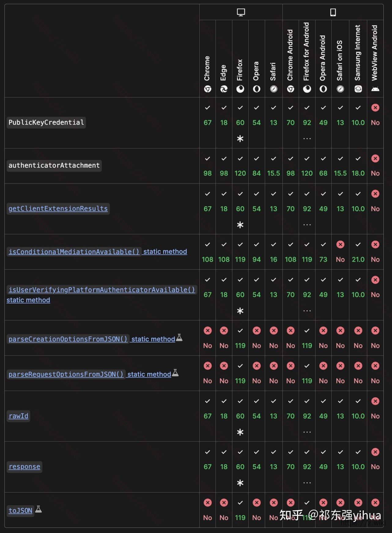Click the Samsung Internet browser icon
This screenshot has height=533, width=392.
(x=358, y=89)
